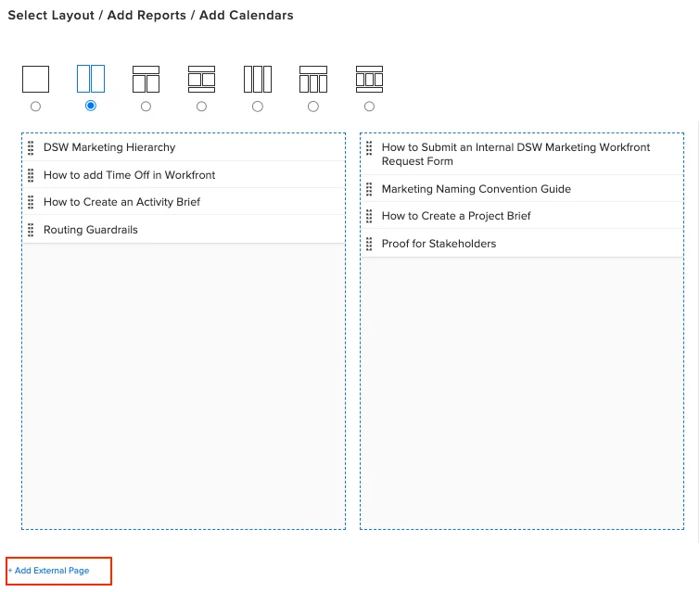Click the Add External Page link
Viewport: 700px width, 592px height.
click(x=48, y=571)
